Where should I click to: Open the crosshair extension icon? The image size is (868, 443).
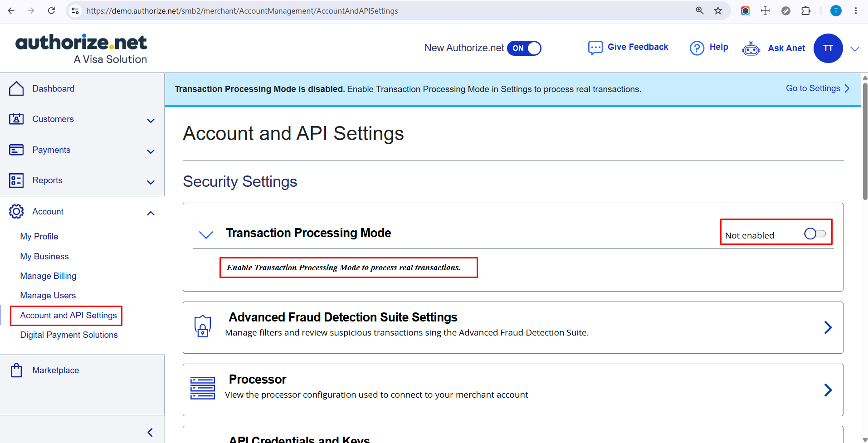765,10
